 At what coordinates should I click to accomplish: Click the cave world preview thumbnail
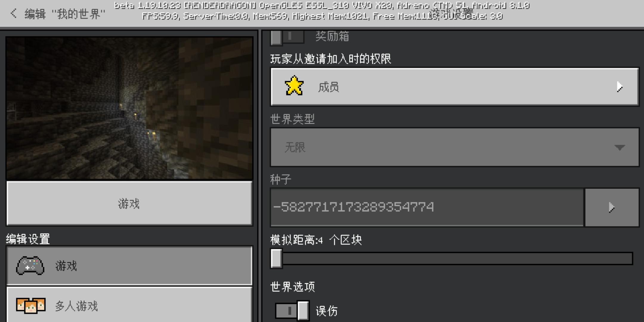pyautogui.click(x=129, y=108)
